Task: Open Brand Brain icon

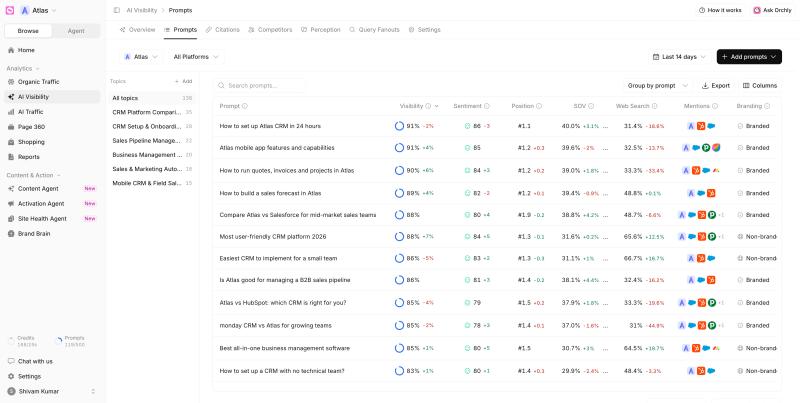Action: pyautogui.click(x=11, y=234)
